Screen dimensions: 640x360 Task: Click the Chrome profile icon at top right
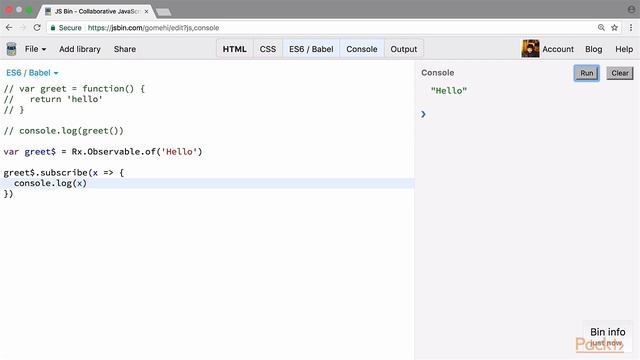pos(631,9)
